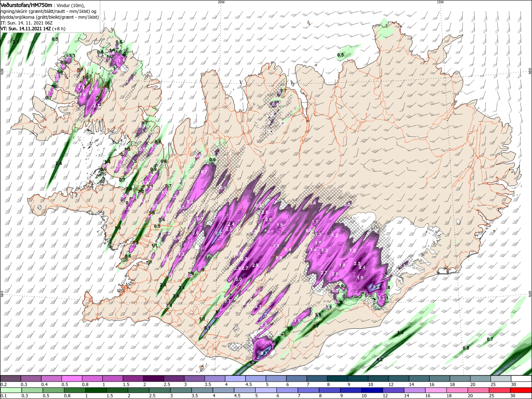Click the 'Veðurstofan/HM750m' title text
Image resolution: width=532 pixels, height=399 pixels.
26,5
